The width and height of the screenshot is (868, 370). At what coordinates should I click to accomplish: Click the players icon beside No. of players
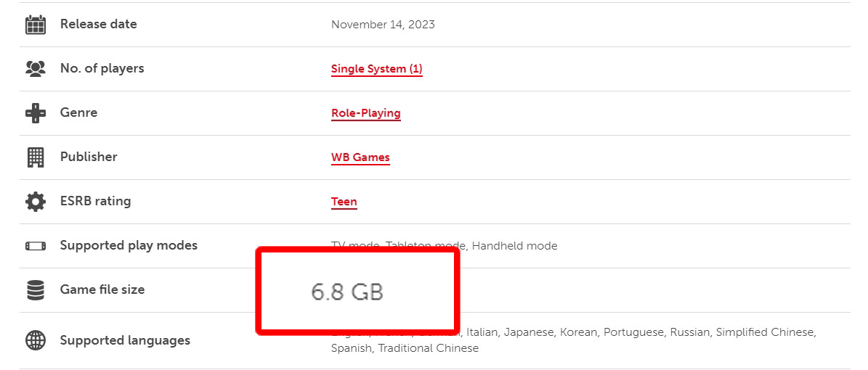pyautogui.click(x=36, y=69)
